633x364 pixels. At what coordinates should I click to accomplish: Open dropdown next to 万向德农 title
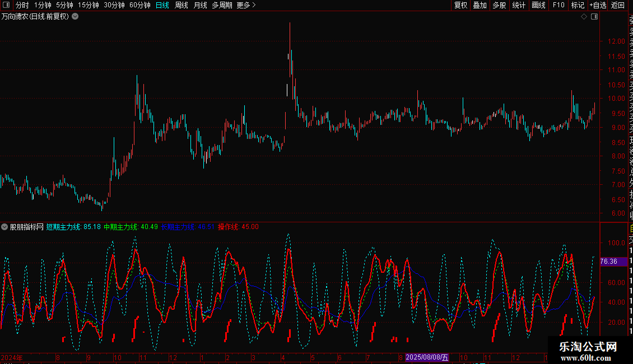(x=75, y=17)
